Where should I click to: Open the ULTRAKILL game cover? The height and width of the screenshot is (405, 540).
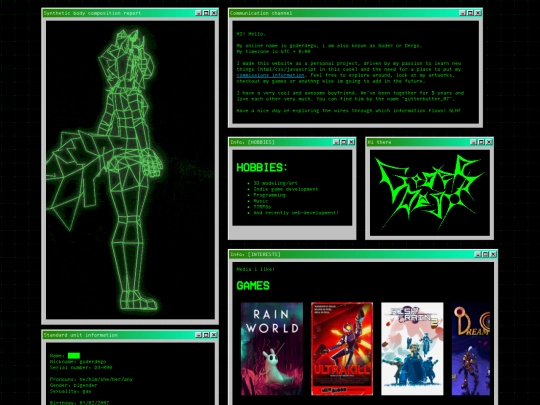coord(342,349)
